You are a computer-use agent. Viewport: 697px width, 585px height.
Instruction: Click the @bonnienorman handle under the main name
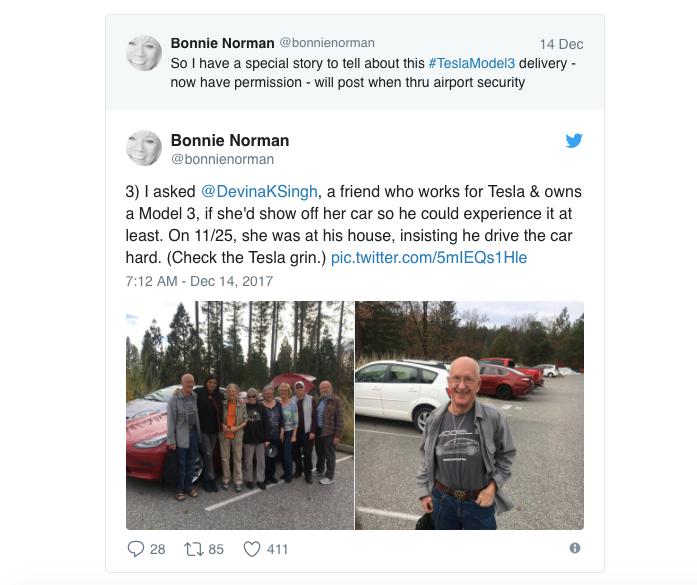click(222, 159)
